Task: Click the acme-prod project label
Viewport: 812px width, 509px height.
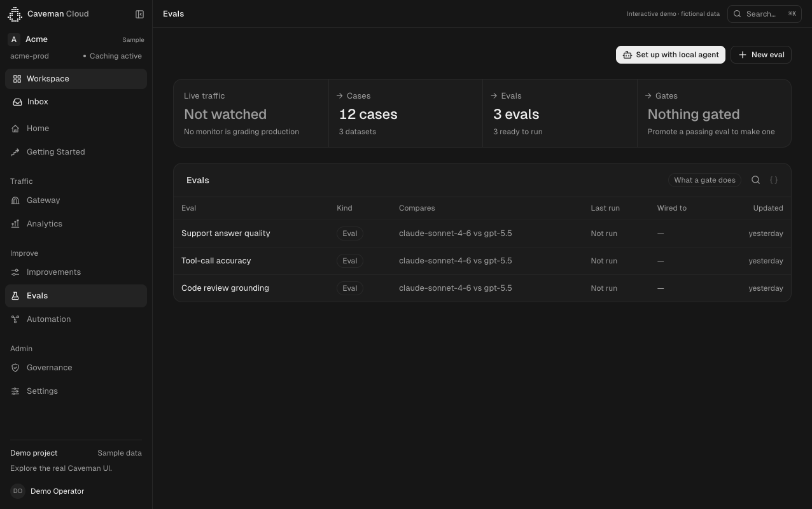Action: (x=29, y=56)
